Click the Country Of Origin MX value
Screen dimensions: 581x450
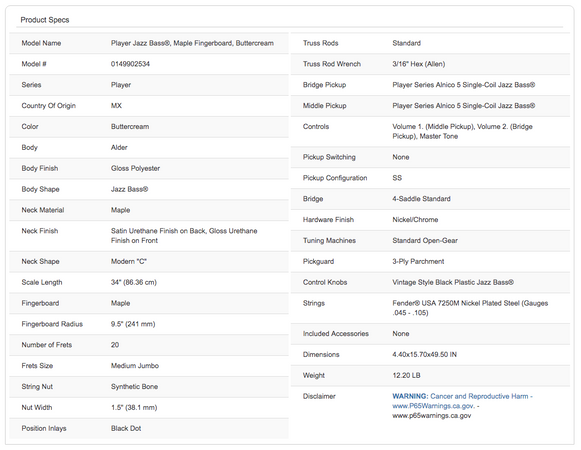[x=116, y=106]
